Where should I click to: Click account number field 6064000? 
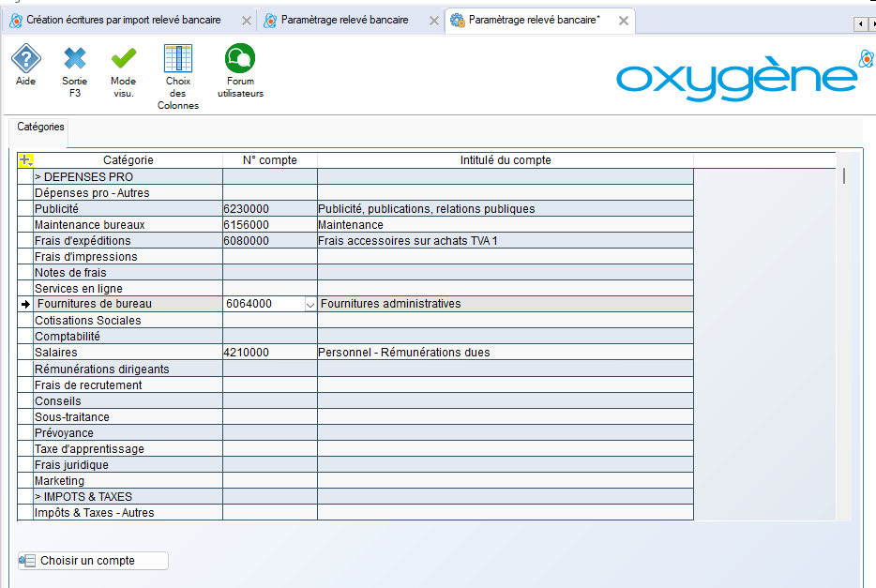[263, 305]
